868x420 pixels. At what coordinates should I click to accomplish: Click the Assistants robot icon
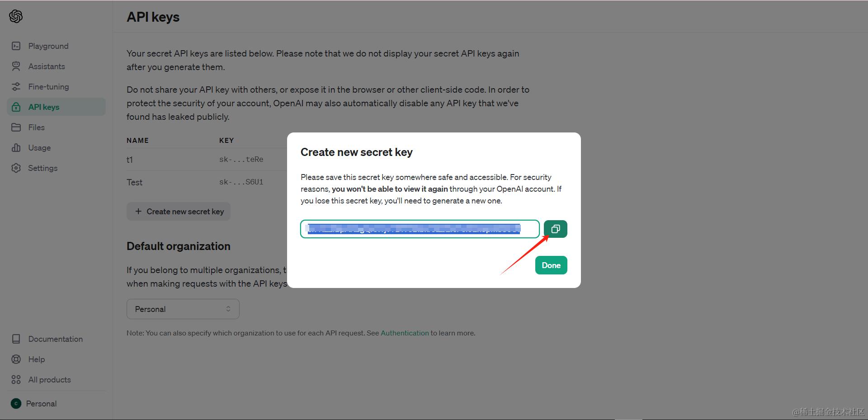(16, 66)
